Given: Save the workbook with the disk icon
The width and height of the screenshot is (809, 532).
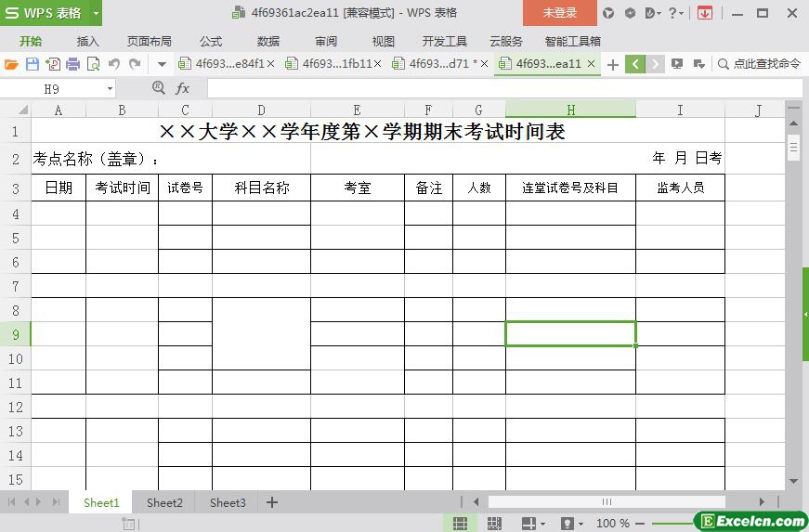Looking at the screenshot, I should [x=32, y=64].
